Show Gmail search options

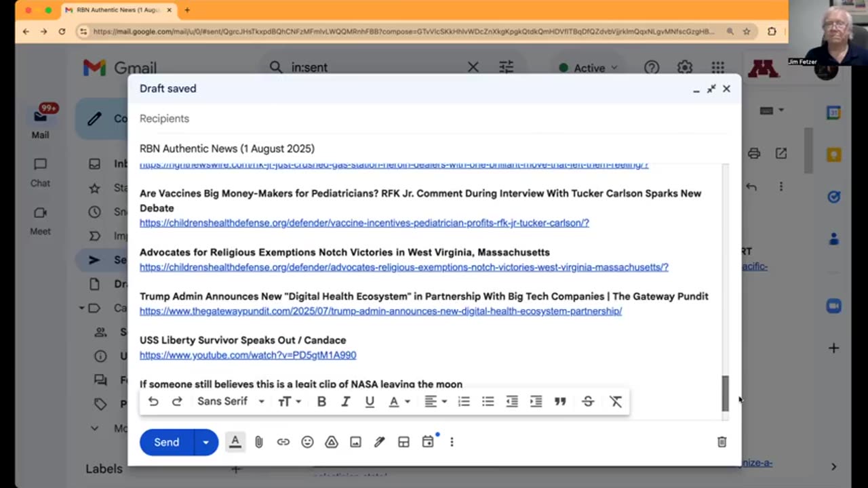(x=507, y=67)
